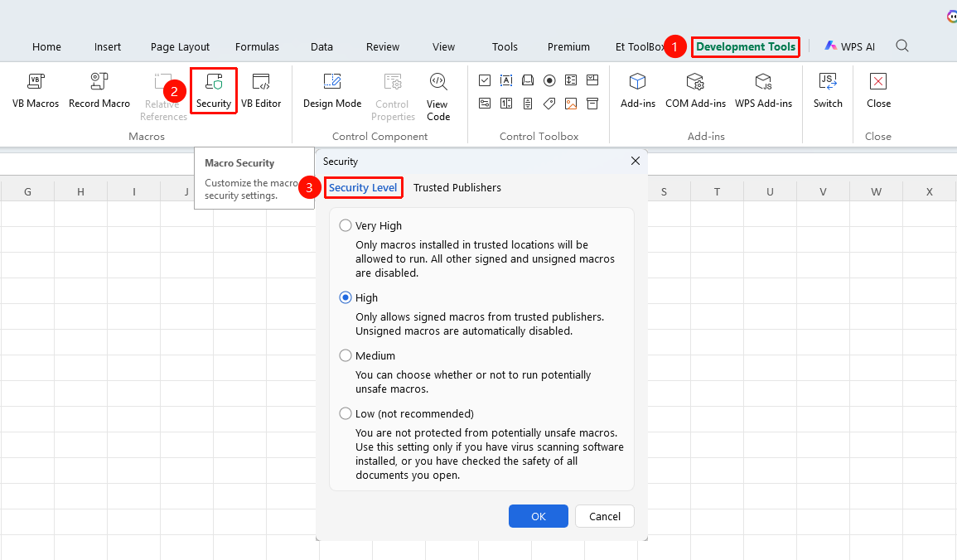Switch to the Security Level tab
Screen dimensions: 957x560
(x=363, y=188)
